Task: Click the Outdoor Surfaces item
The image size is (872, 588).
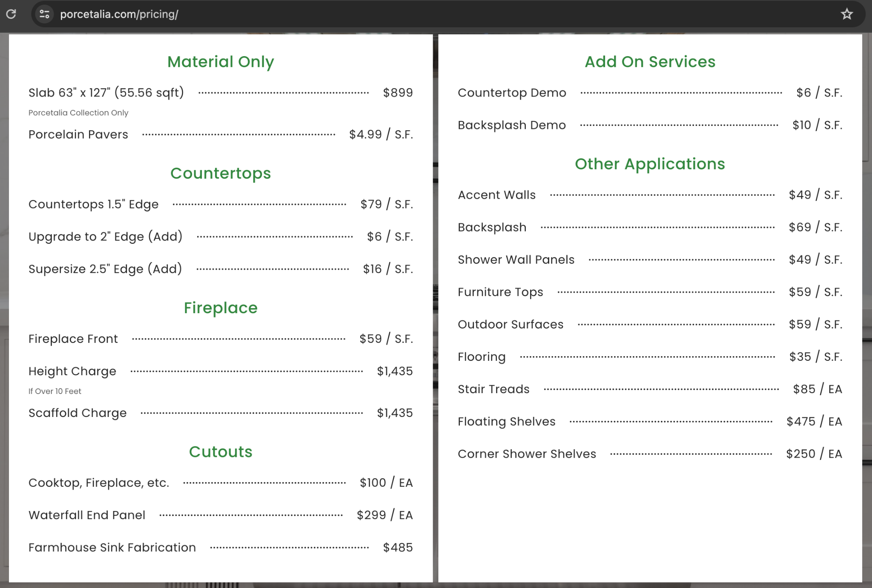Action: [511, 324]
